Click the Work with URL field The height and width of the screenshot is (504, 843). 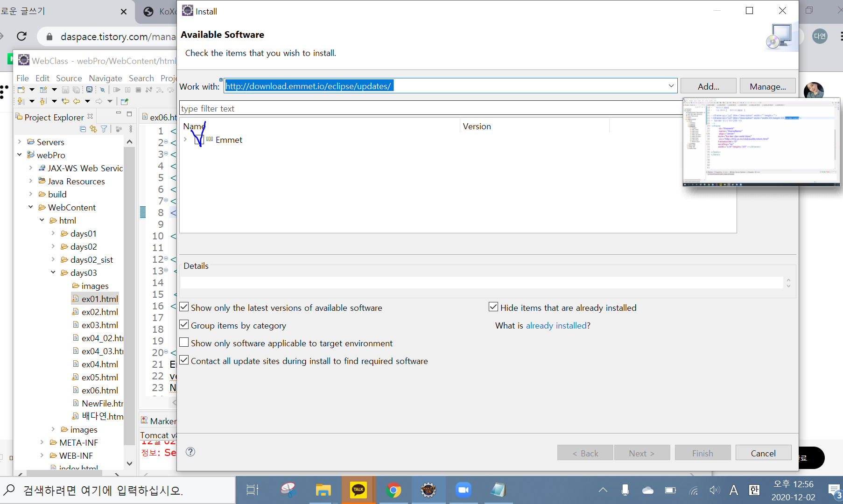coord(446,86)
